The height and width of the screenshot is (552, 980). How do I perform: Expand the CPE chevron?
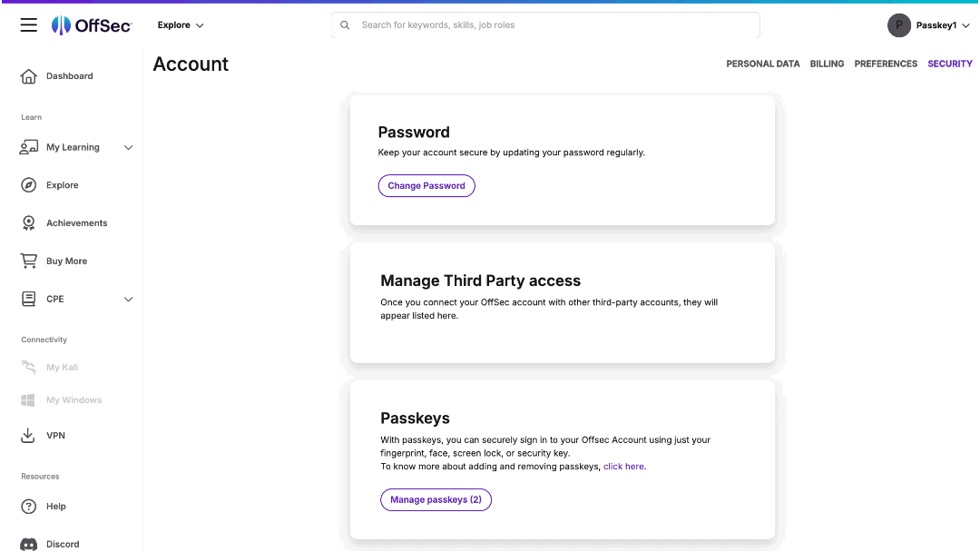(128, 300)
